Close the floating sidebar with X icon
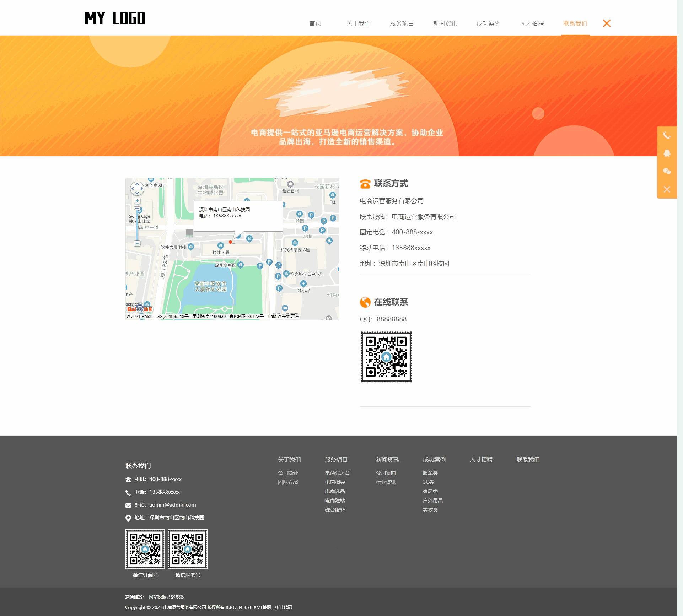Viewport: 683px width, 616px height. click(667, 189)
